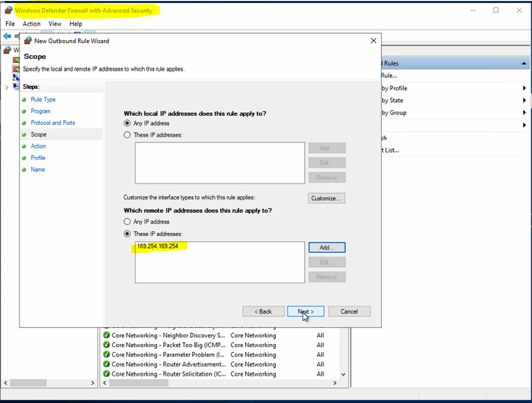Go to Profile step

(38, 158)
